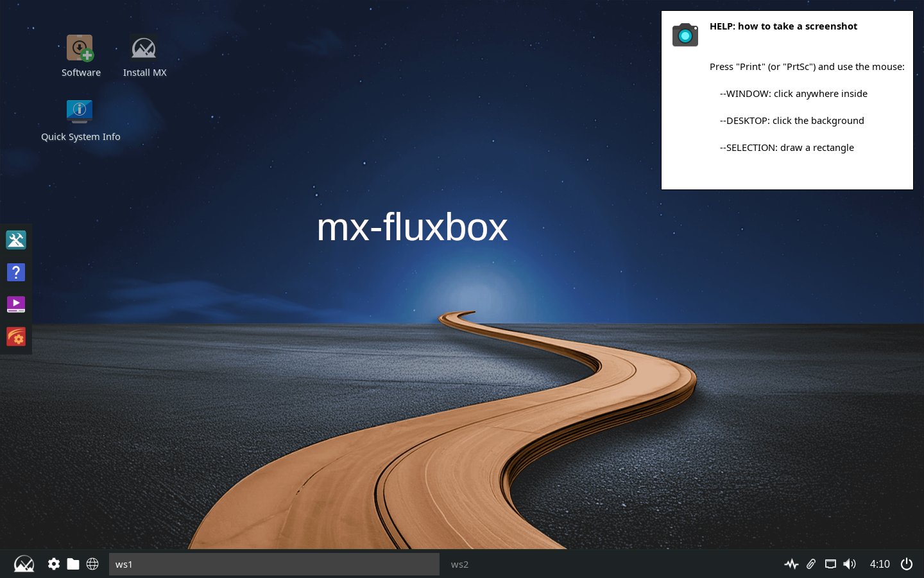Image resolution: width=924 pixels, height=578 pixels.
Task: Launch the purple media player dock icon
Action: pyautogui.click(x=16, y=304)
